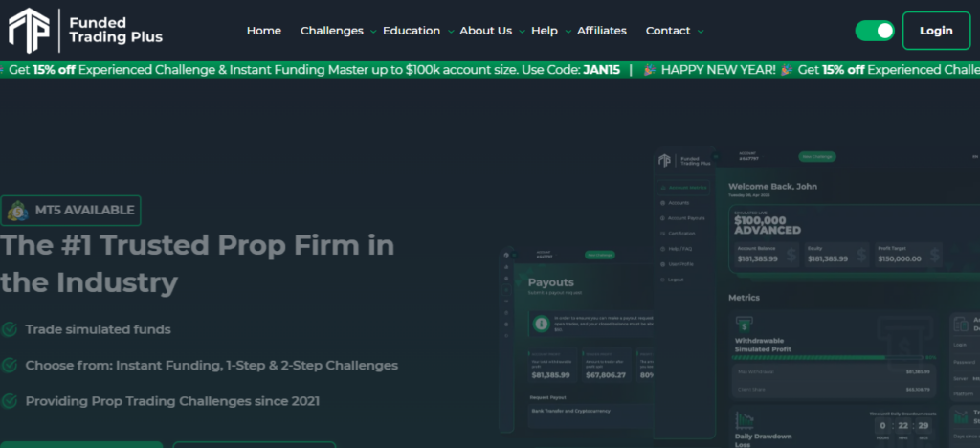Select Account Payouts in dashboard sidebar
Screen dimensions: 980x448
tap(681, 218)
